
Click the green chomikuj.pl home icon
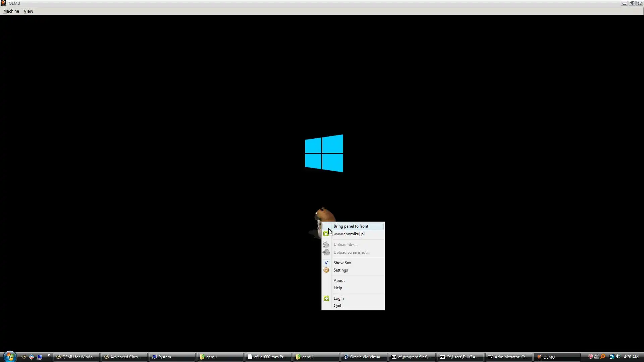coord(326,234)
